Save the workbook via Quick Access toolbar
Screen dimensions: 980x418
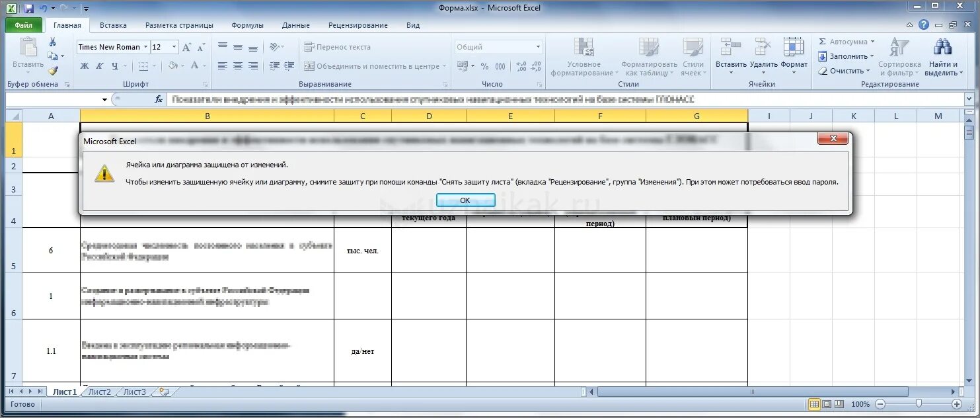tap(28, 8)
